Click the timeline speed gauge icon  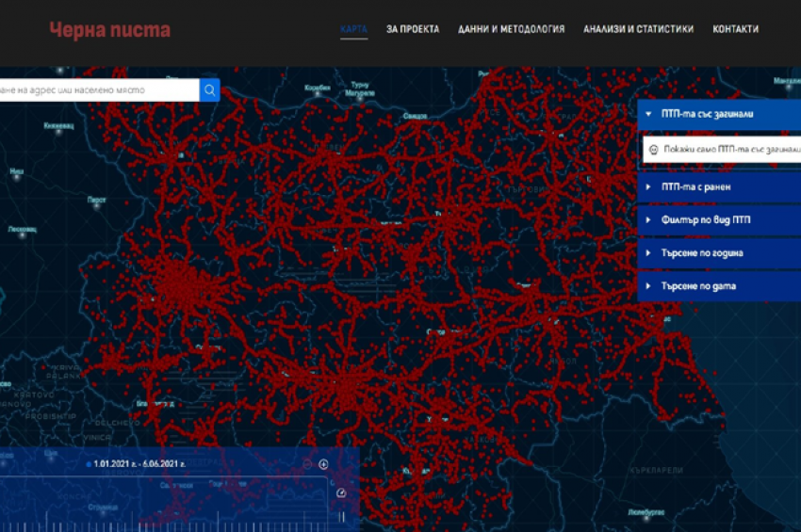click(x=340, y=492)
